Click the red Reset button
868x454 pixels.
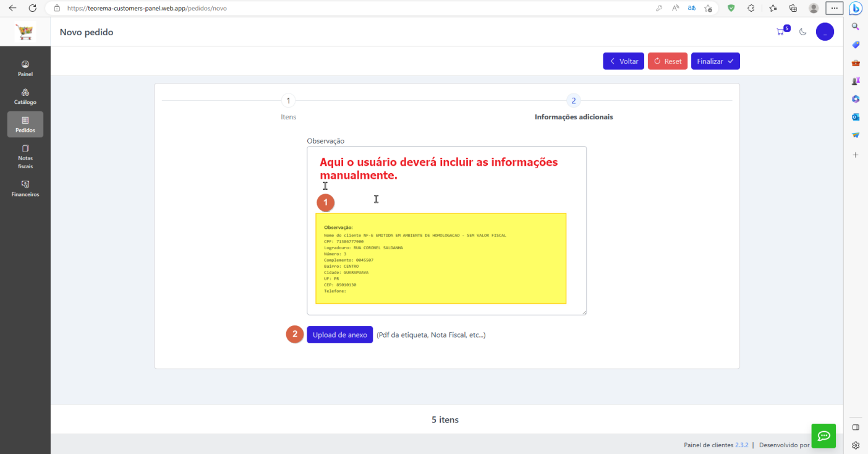pyautogui.click(x=668, y=61)
